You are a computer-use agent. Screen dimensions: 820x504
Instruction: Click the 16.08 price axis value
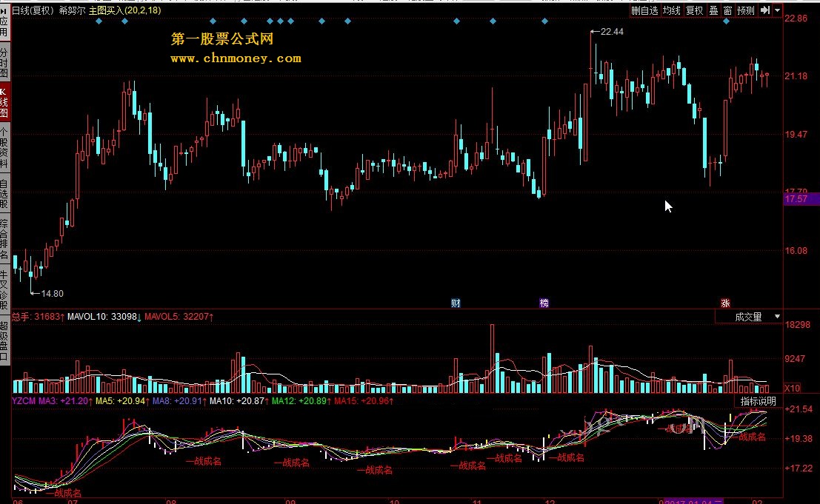[796, 251]
